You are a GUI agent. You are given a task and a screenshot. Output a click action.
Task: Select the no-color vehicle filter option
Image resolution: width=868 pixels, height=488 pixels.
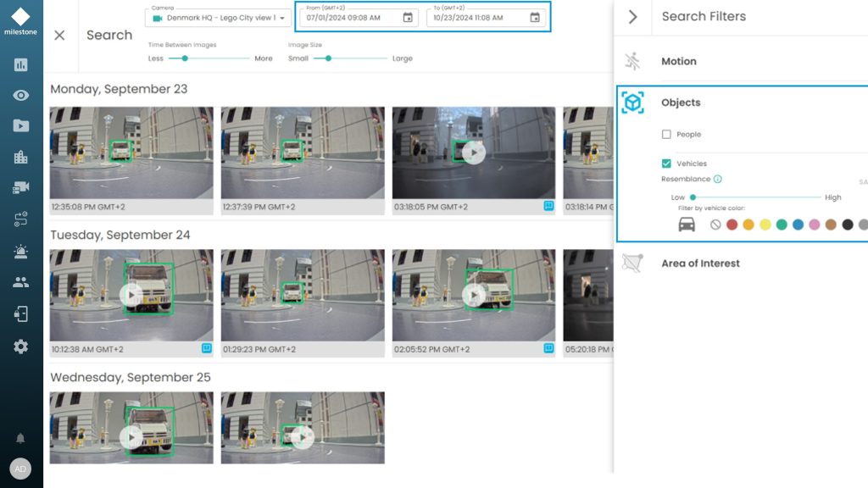point(715,225)
